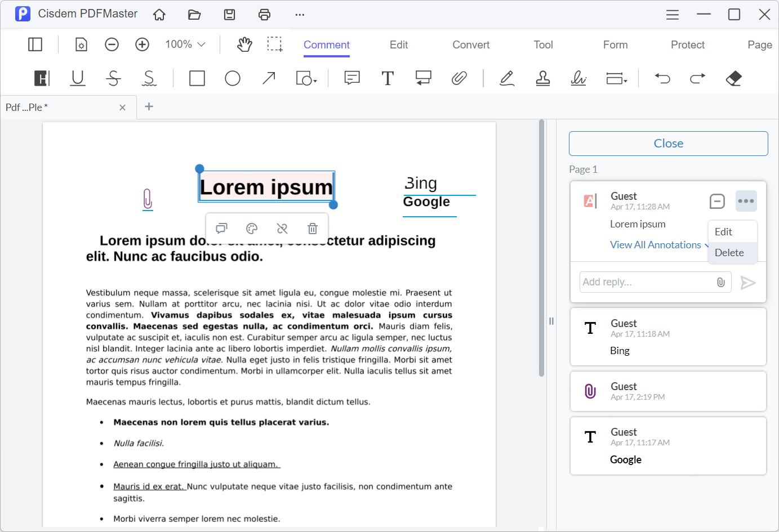
Task: Collapse the Lorem ipsum annotation card
Action: [717, 201]
